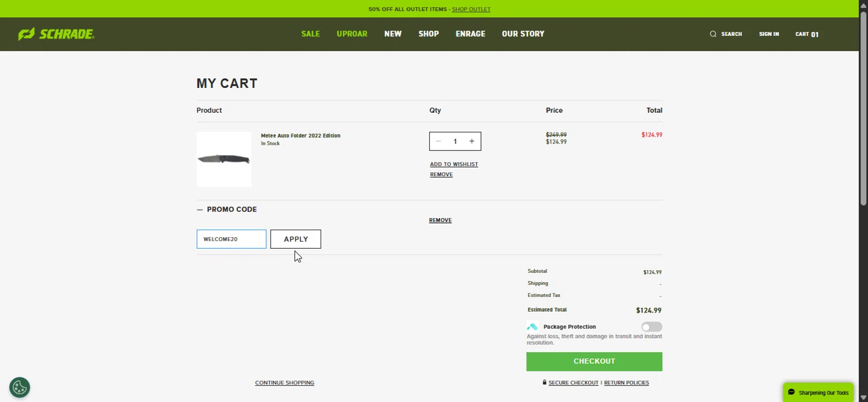The height and width of the screenshot is (402, 868).
Task: Open Melee Auto Folder 2022 Edition title
Action: pos(300,136)
